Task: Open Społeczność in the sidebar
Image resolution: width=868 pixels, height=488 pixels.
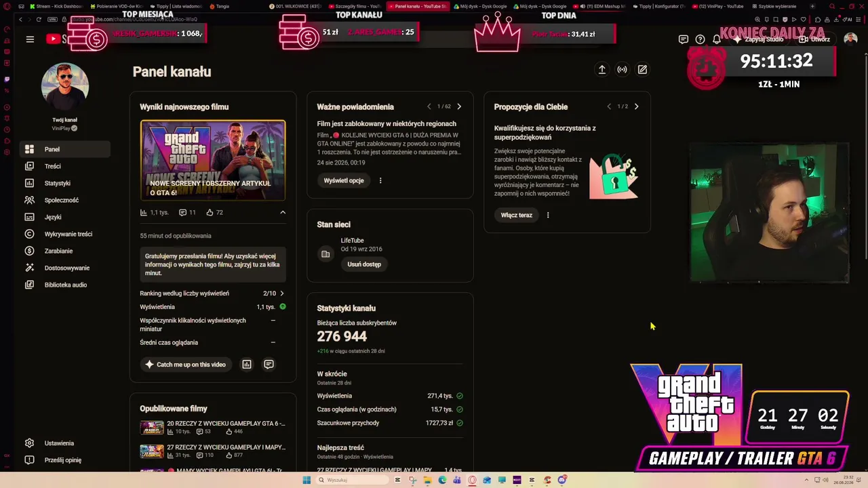Action: pyautogui.click(x=66, y=200)
